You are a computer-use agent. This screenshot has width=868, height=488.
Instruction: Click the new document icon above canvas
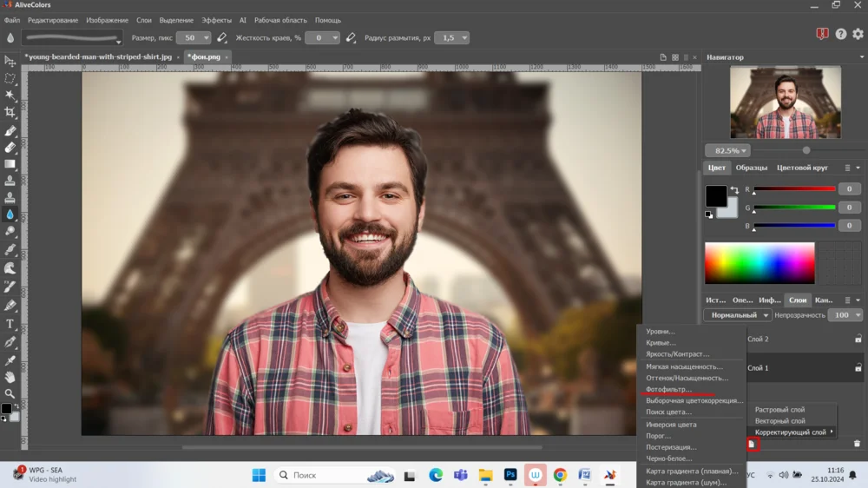[x=663, y=57]
